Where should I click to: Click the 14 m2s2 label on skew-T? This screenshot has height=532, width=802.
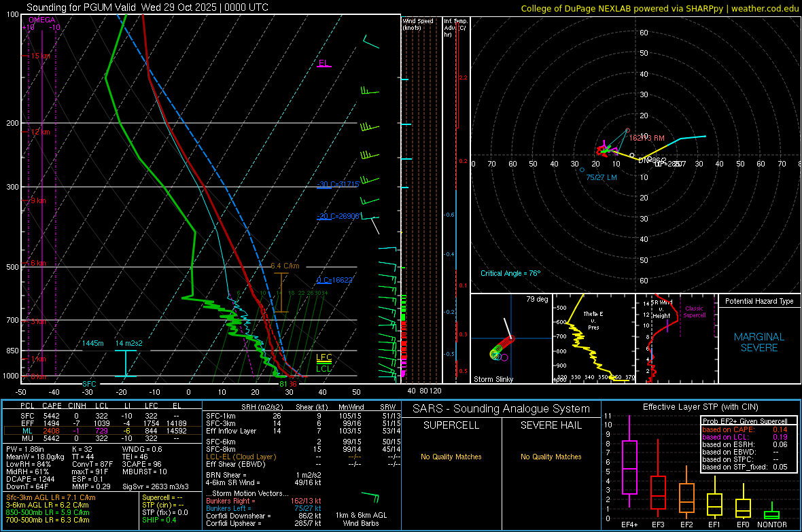(129, 343)
